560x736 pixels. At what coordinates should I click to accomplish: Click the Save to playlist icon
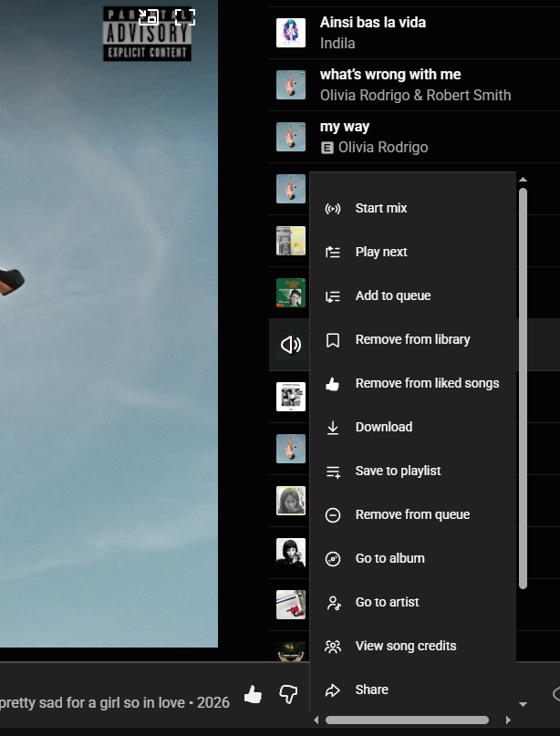tap(333, 472)
